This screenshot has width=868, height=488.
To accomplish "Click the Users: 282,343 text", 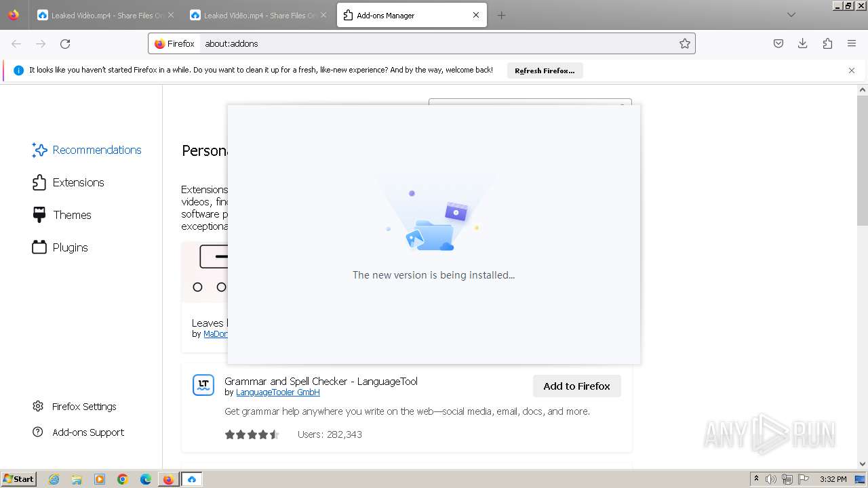I will (x=330, y=434).
